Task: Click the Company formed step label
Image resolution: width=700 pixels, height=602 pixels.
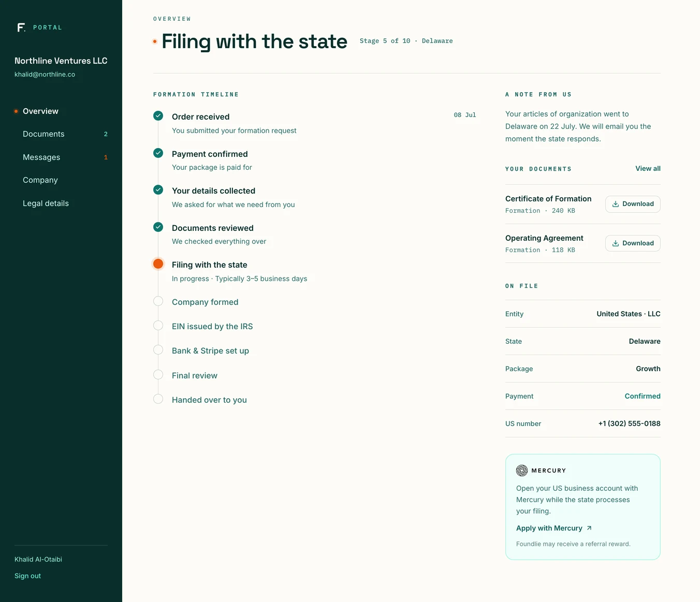Action: tap(205, 302)
